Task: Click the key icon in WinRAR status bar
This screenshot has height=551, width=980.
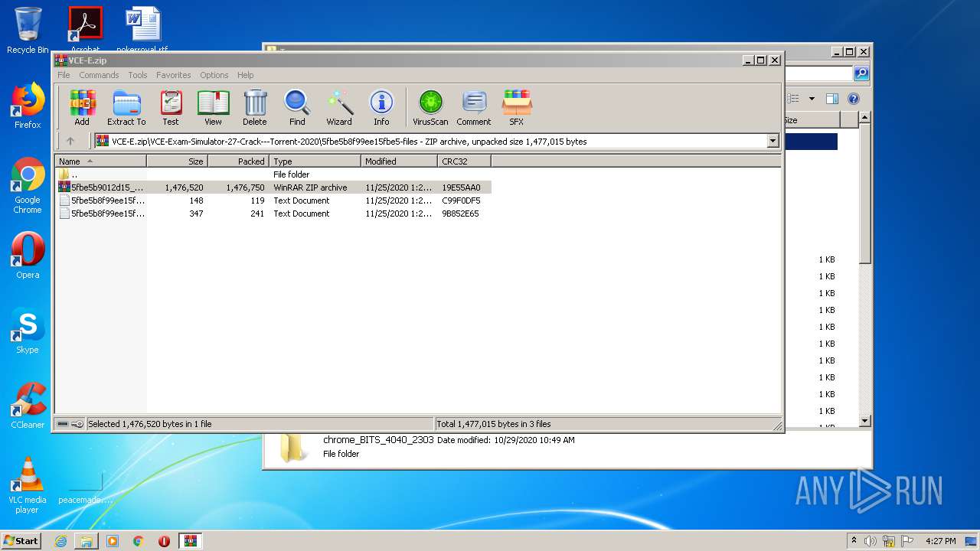Action: [77, 424]
